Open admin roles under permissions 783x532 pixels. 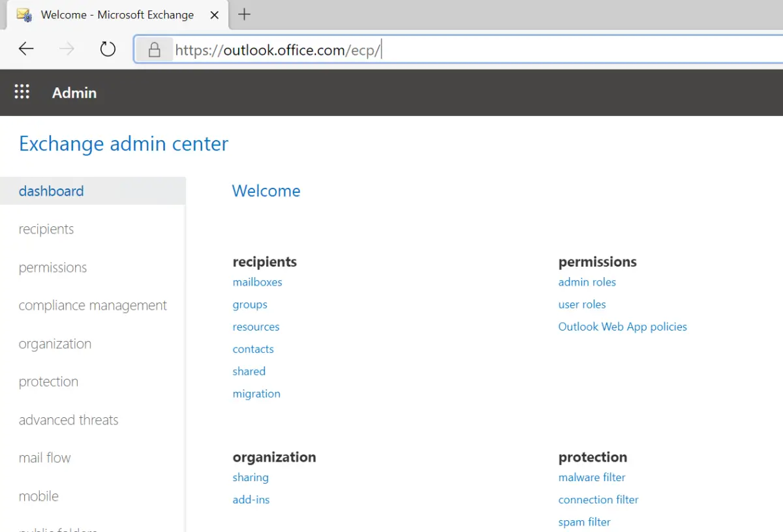[x=587, y=282]
